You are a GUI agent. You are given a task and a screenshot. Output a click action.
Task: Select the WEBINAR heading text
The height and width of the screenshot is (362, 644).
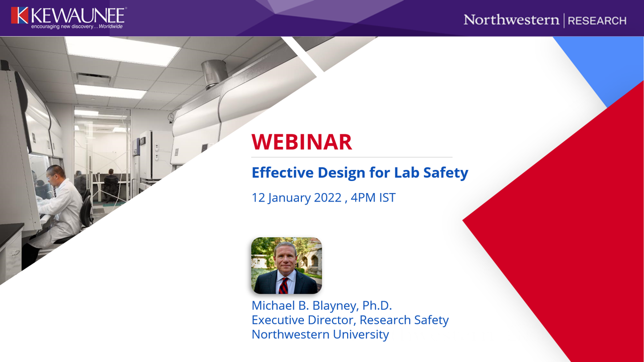coord(302,142)
